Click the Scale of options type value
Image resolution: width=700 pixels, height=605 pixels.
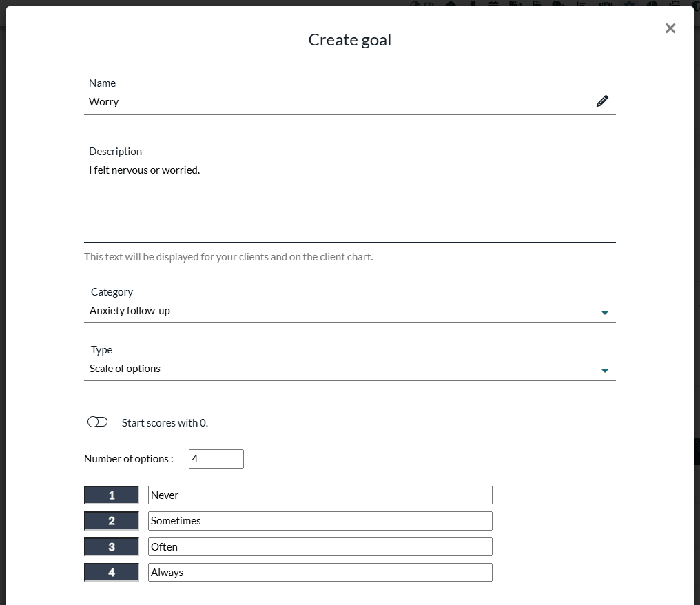125,369
